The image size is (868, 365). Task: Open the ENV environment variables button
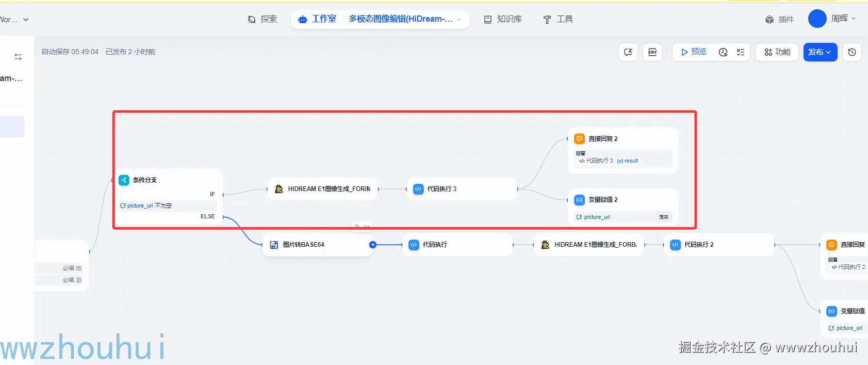click(x=652, y=52)
